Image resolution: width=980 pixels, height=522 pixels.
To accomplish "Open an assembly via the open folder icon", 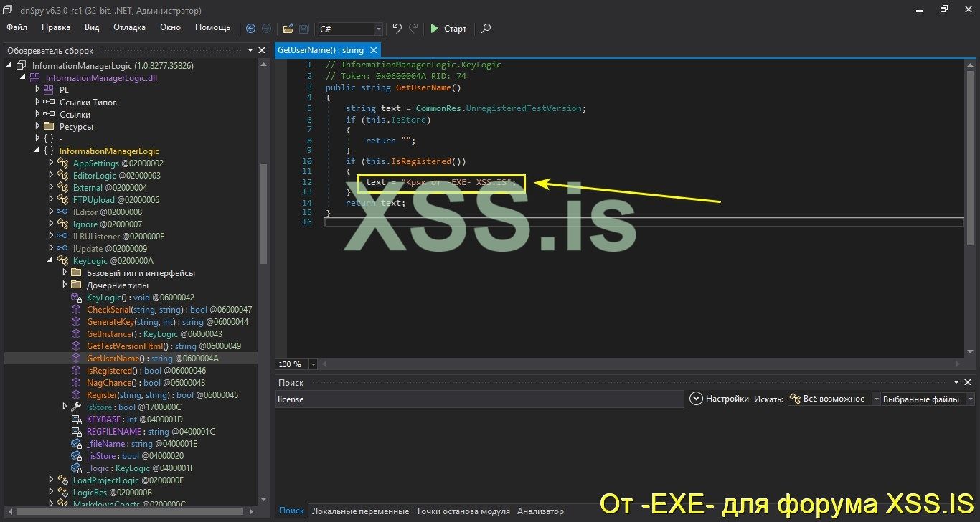I will (x=288, y=29).
